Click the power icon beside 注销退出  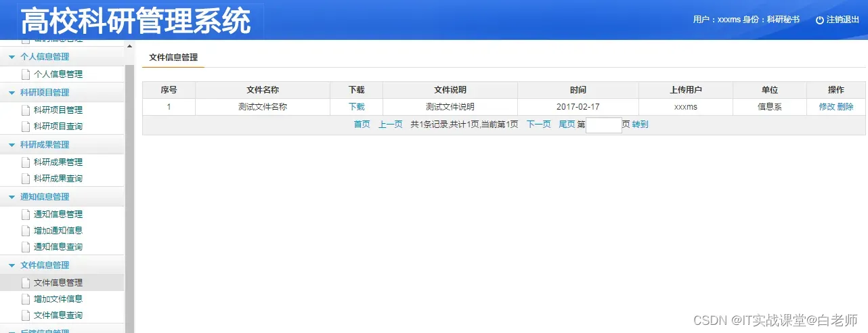tap(820, 20)
